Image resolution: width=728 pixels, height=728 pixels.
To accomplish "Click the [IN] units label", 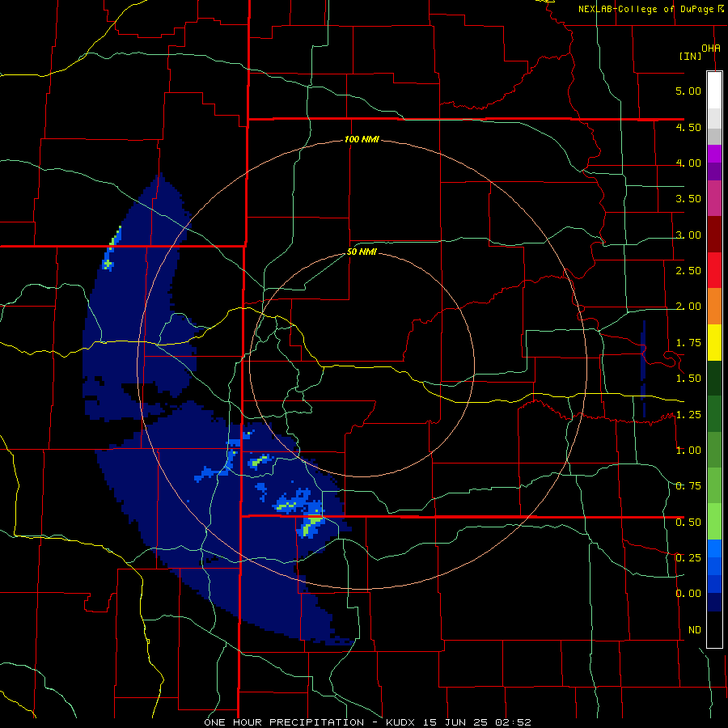I will click(x=690, y=56).
